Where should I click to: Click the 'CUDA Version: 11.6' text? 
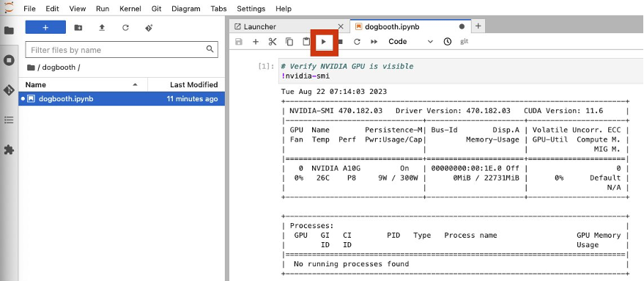click(x=563, y=111)
